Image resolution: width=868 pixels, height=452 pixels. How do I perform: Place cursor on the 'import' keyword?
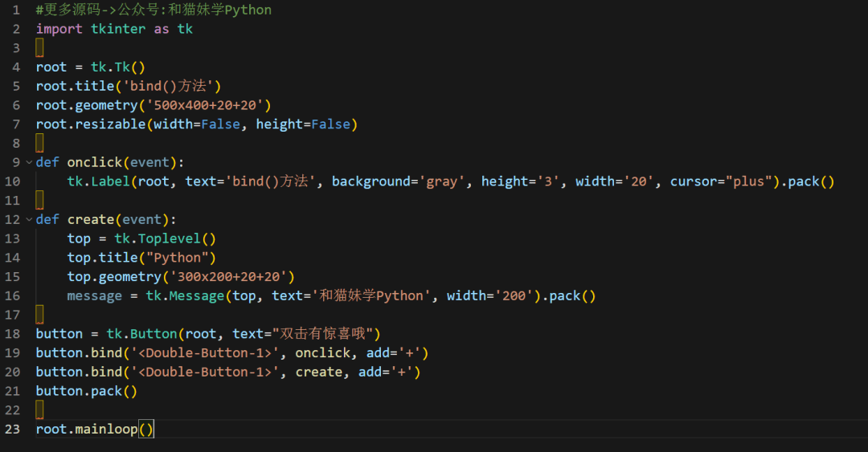(59, 29)
